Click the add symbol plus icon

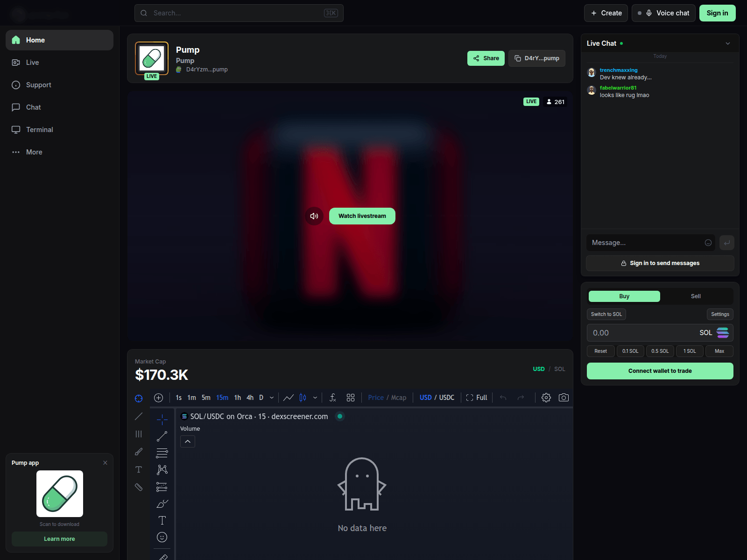(159, 398)
